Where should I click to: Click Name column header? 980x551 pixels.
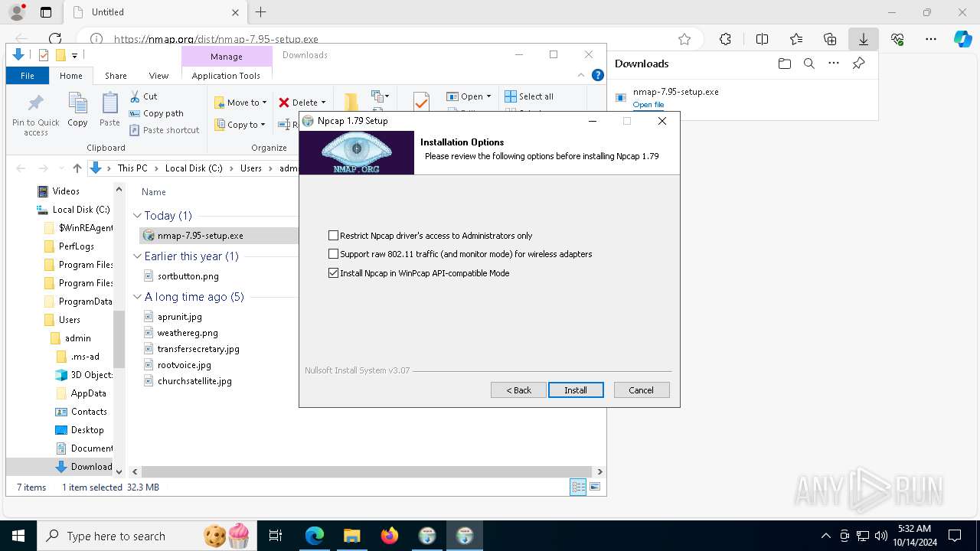(x=154, y=192)
